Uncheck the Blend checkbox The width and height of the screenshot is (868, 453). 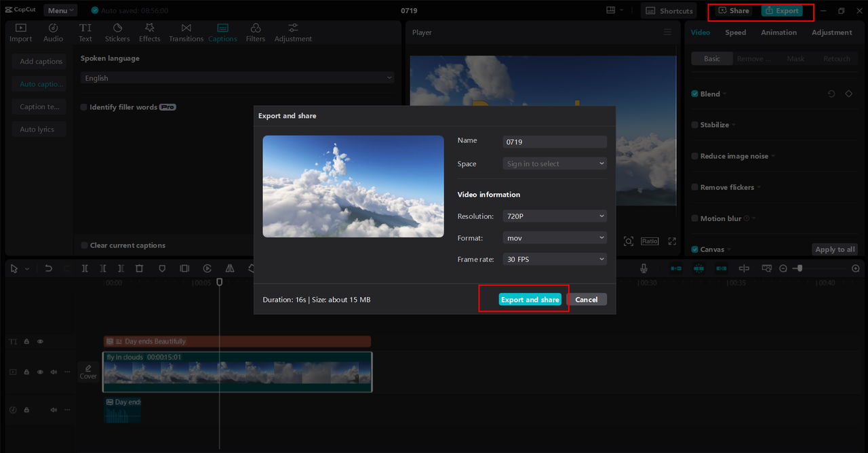click(695, 94)
